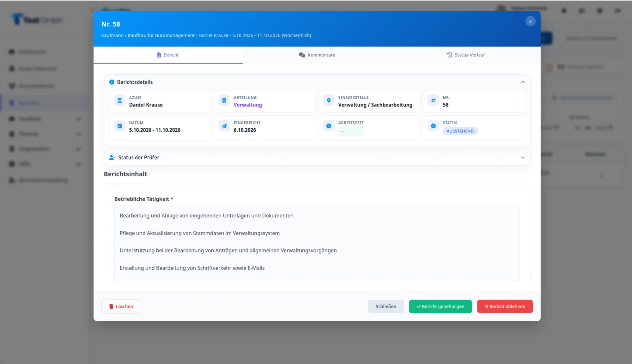The height and width of the screenshot is (364, 632).
Task: Click the Einsatzstelle location pin icon
Action: click(x=329, y=100)
